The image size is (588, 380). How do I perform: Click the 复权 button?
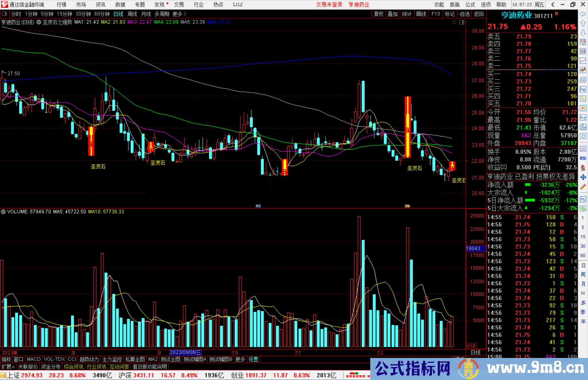click(x=378, y=14)
